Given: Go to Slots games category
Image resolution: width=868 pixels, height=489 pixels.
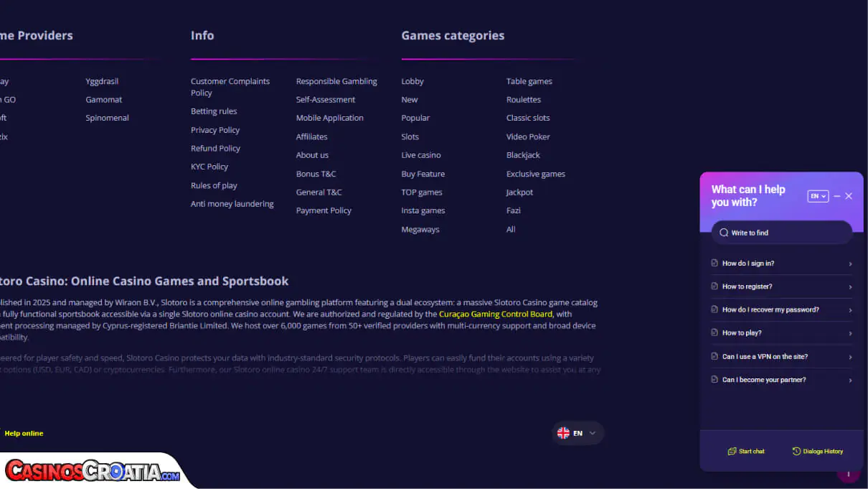Looking at the screenshot, I should (410, 136).
